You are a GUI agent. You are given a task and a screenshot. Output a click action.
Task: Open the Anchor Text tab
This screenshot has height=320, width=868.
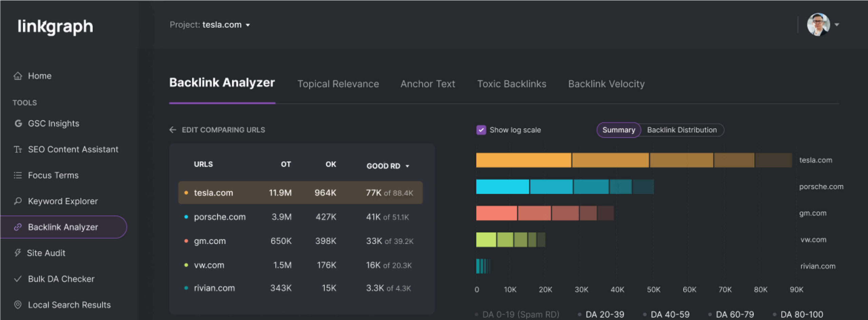point(428,84)
